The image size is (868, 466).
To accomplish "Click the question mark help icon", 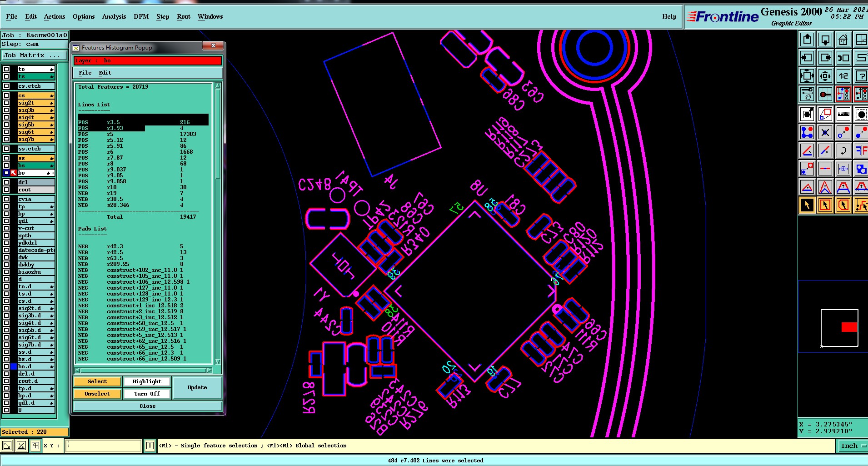I will (861, 76).
